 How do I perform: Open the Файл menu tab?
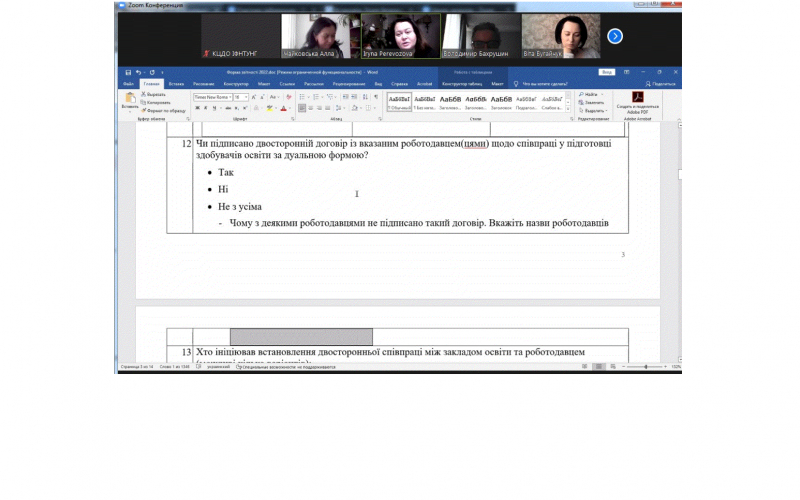pyautogui.click(x=129, y=84)
